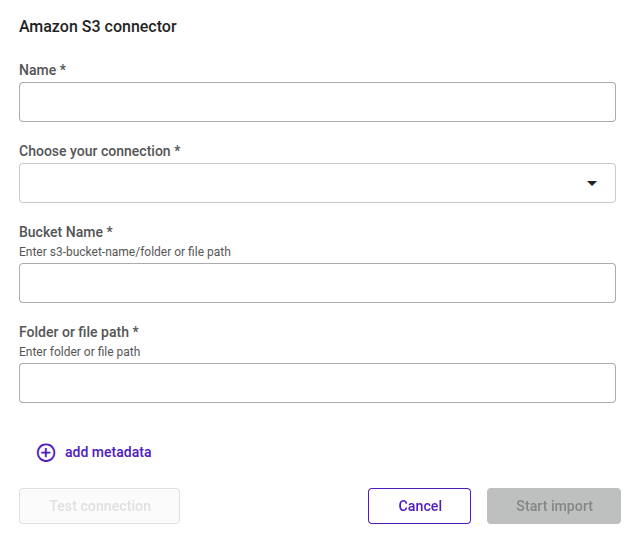Open the Choose your connection combo box
Viewport: 631px width, 544px height.
300,183
